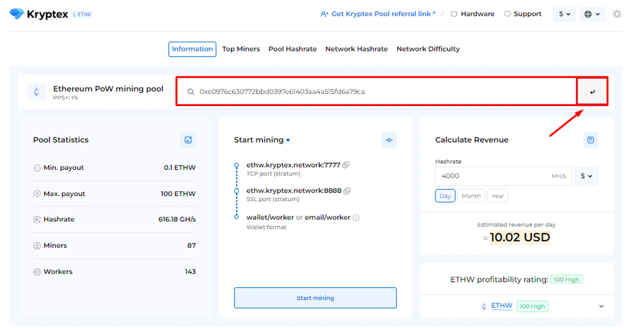
Task: Toggle the light/dark theme sun icon
Action: 617,14
